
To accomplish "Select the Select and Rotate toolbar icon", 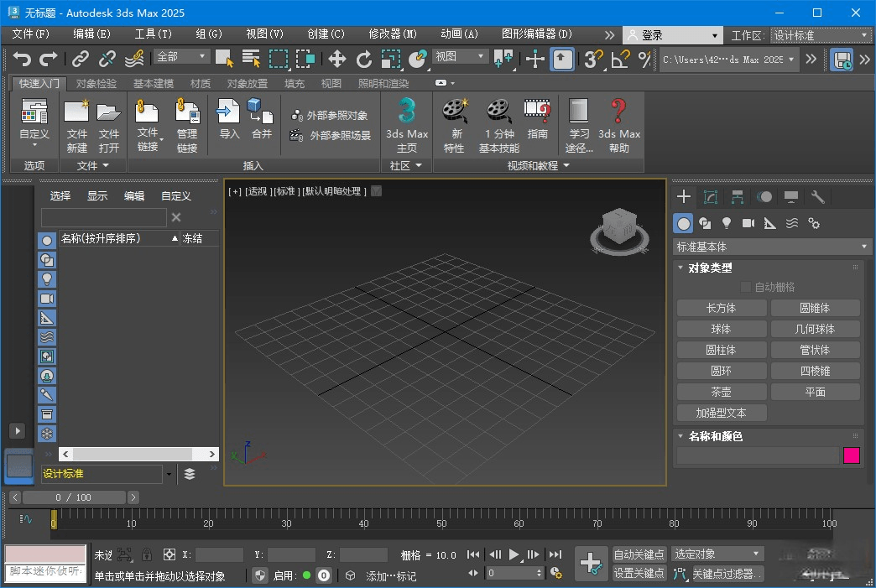I will pyautogui.click(x=365, y=60).
